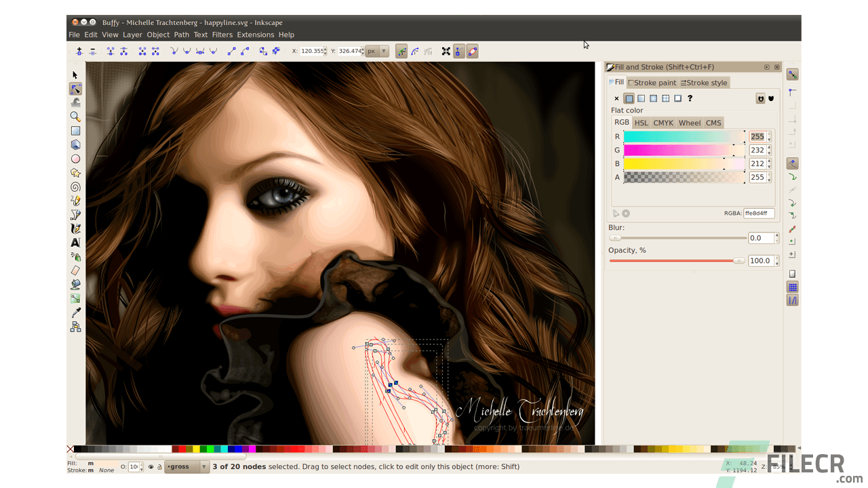The image size is (868, 488).
Task: Open the Path menu
Action: 181,35
